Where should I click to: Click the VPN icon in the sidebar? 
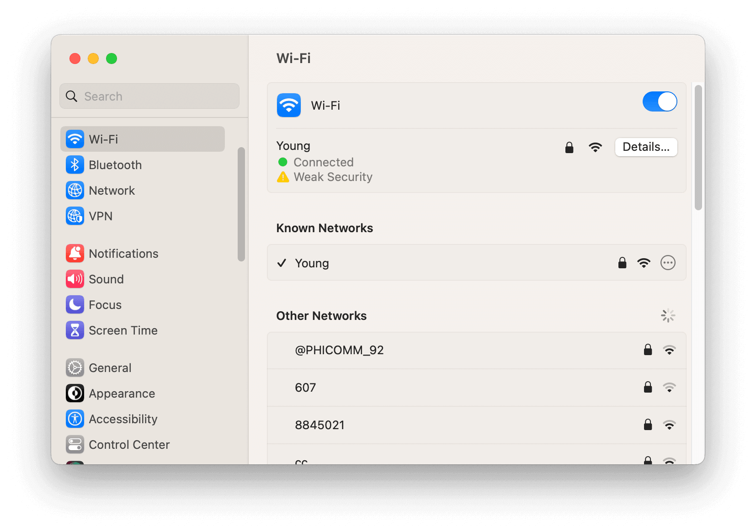click(75, 216)
